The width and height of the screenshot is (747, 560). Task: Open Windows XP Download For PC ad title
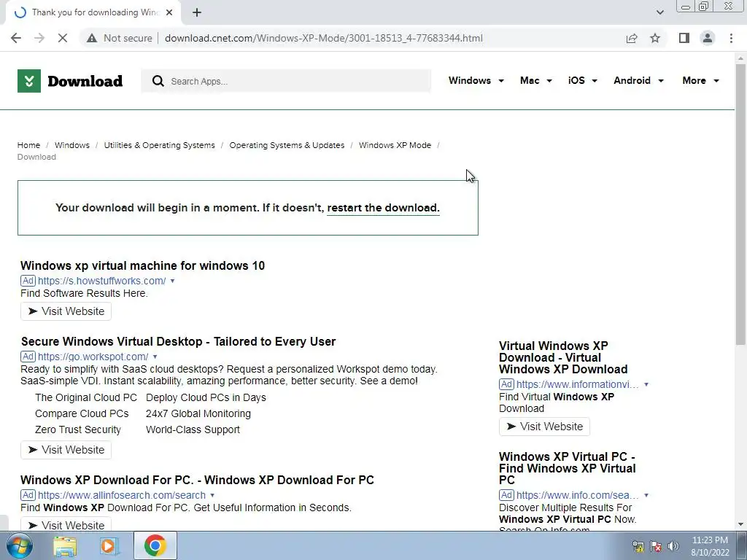click(197, 480)
